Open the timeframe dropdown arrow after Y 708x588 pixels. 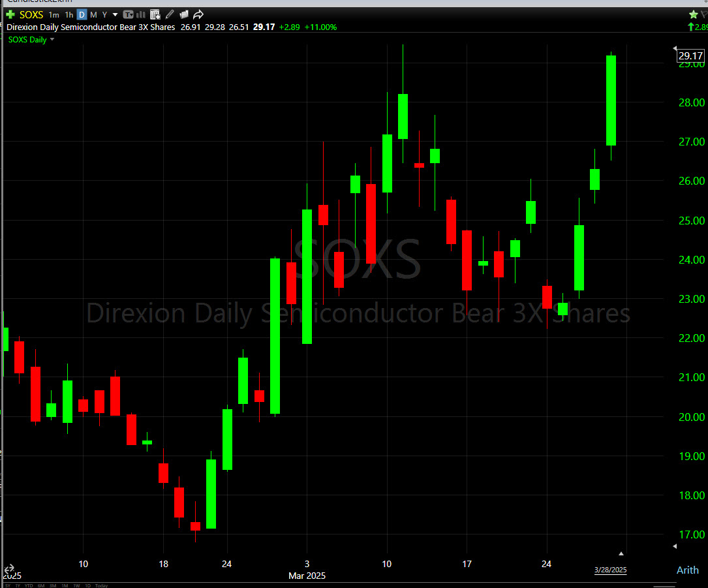(x=115, y=14)
